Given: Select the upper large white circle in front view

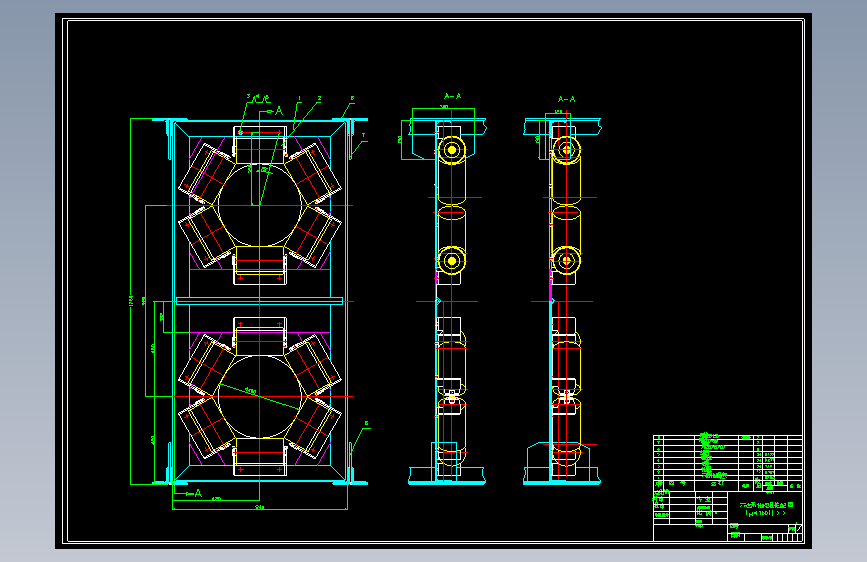Looking at the screenshot, I should tap(260, 205).
